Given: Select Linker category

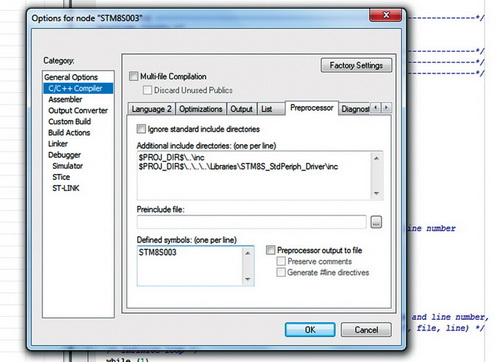Looking at the screenshot, I should coord(58,144).
